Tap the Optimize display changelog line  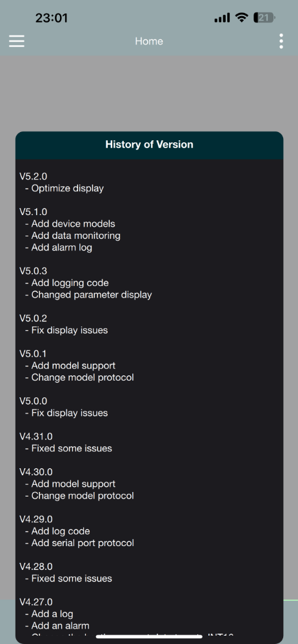coord(68,189)
